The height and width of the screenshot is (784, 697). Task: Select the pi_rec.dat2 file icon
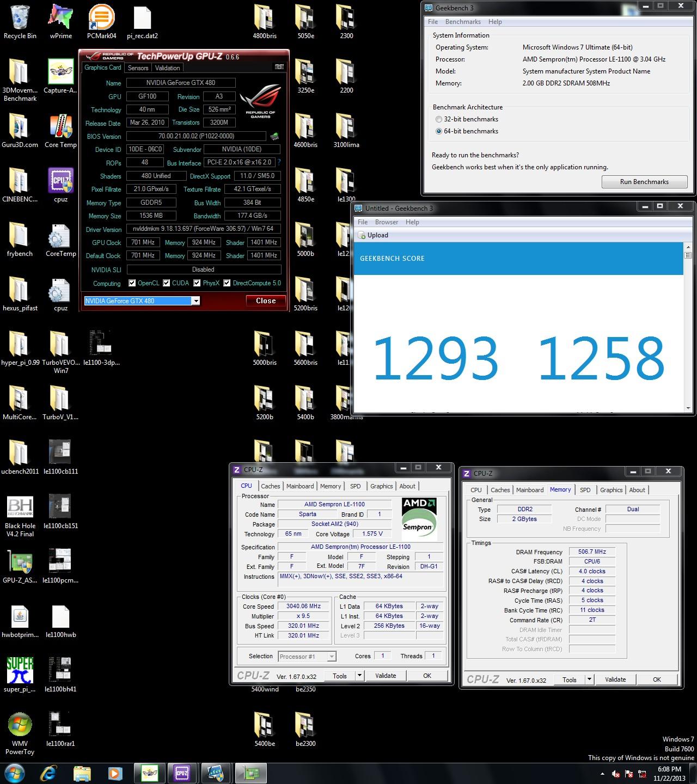pos(142,17)
